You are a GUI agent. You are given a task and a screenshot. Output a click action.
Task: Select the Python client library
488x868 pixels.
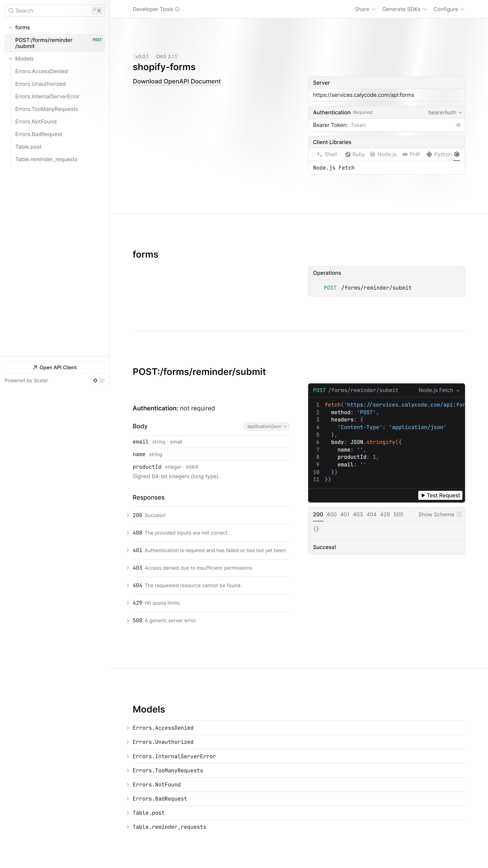[439, 154]
